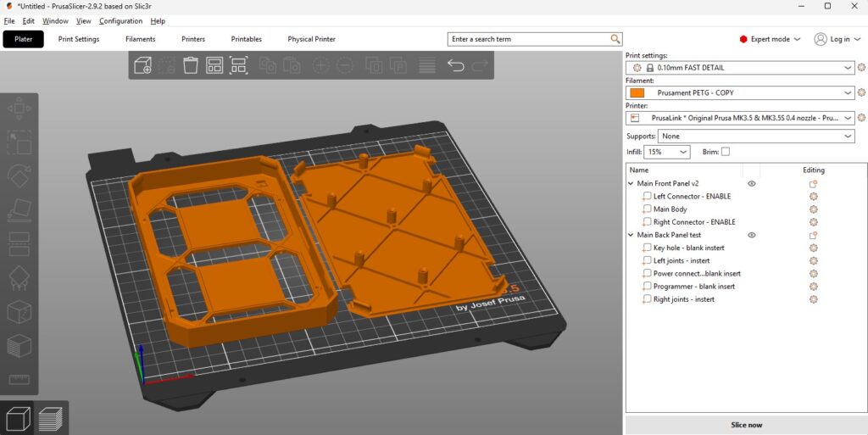Image resolution: width=868 pixels, height=435 pixels.
Task: Click the Paste icon in top toolbar
Action: coord(292,65)
